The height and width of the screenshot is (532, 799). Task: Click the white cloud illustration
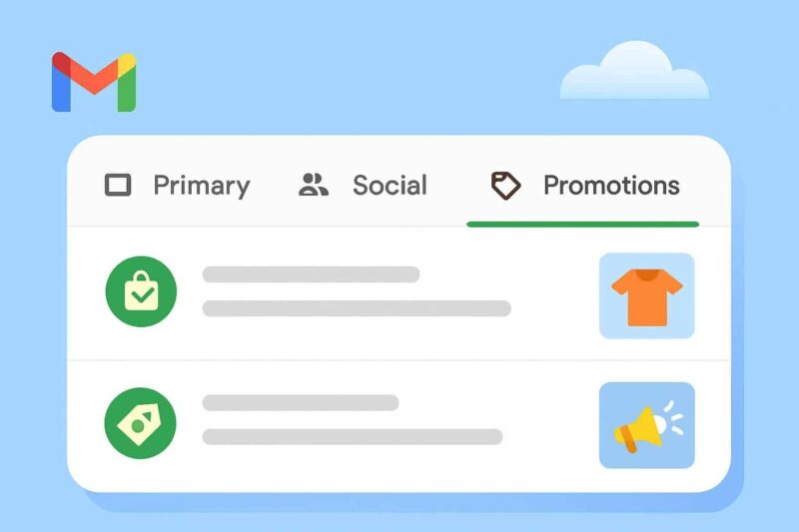(x=634, y=70)
